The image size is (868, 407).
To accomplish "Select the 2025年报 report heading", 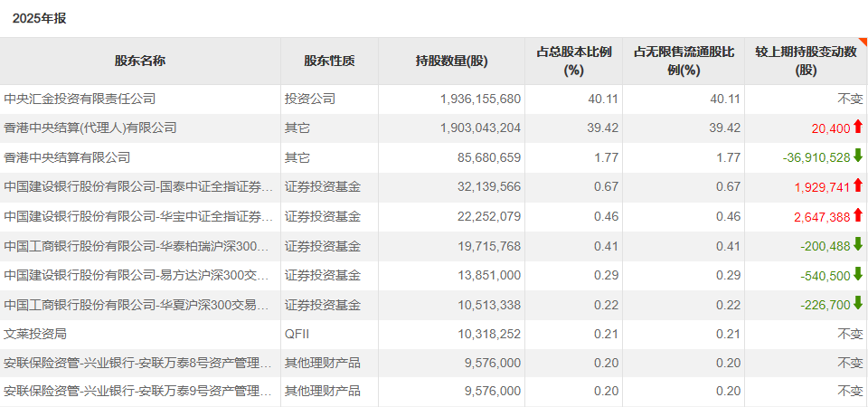I will point(39,18).
